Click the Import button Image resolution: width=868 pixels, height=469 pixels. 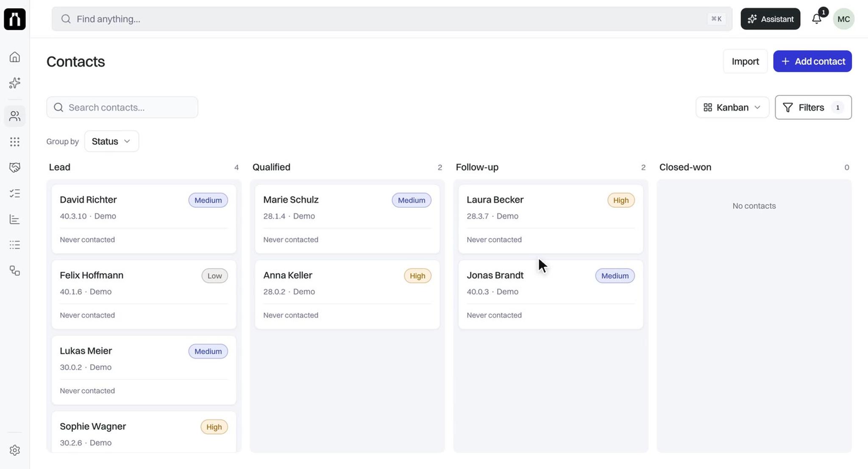click(745, 61)
